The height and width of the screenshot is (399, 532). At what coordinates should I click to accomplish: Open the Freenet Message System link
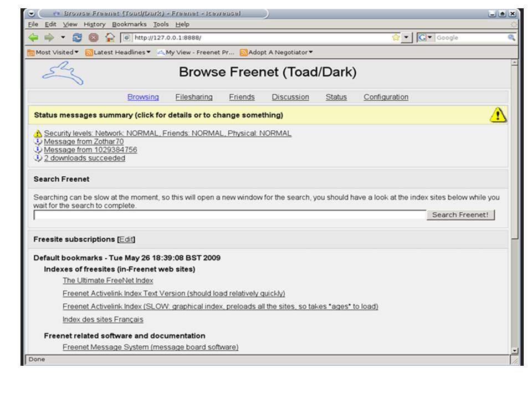tap(151, 347)
